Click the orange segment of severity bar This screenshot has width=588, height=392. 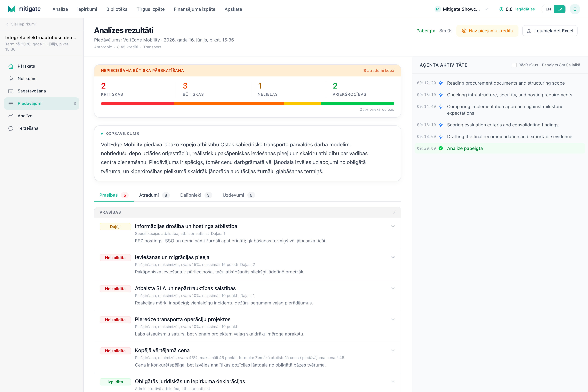point(229,104)
